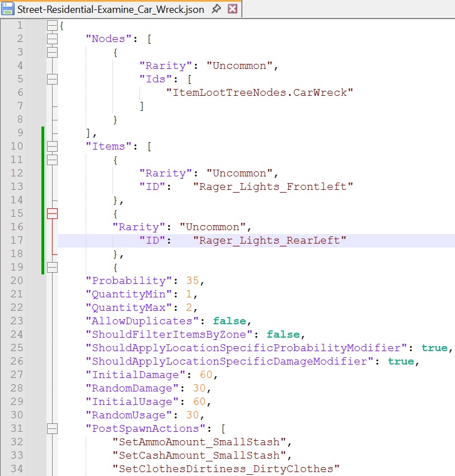This screenshot has height=476, width=455.
Task: Close the Street-Residential-Examine_Car_Wreck.json tab
Action: (232, 9)
